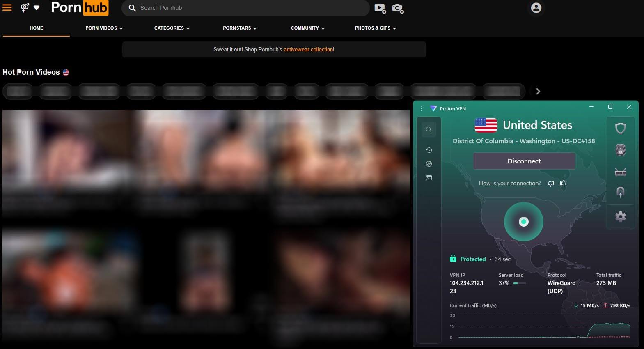
Task: Open the orientation selector dropdown beside the logo
Action: pos(30,7)
